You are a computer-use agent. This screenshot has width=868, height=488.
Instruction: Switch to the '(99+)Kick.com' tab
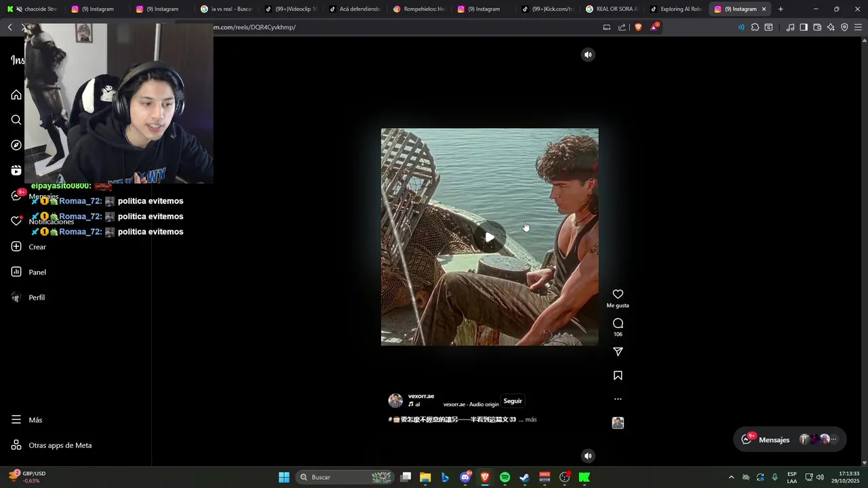coord(547,9)
